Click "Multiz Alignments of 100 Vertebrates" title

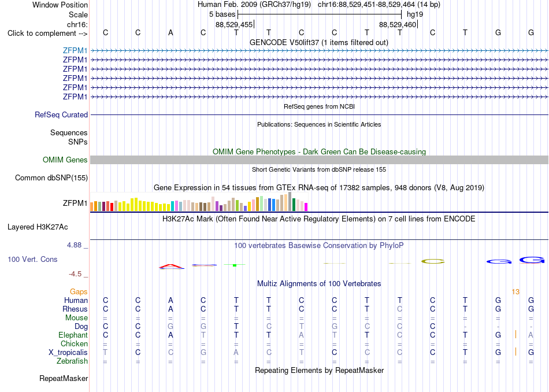(x=319, y=284)
